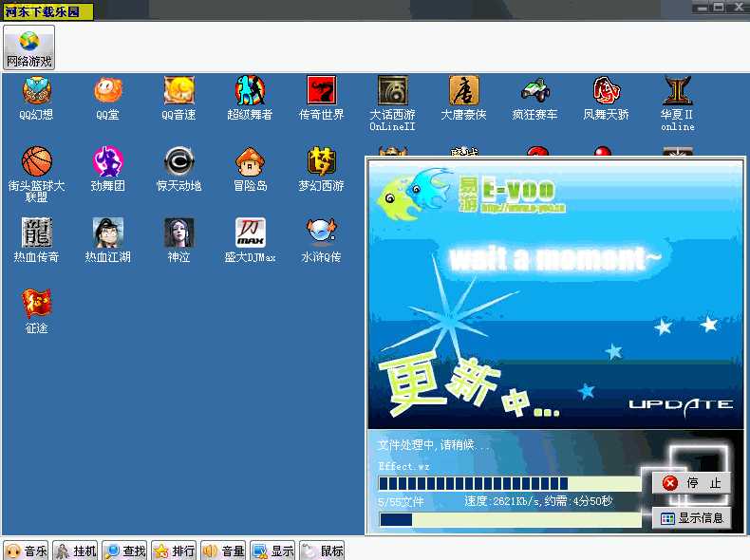Image resolution: width=750 pixels, height=560 pixels.
Task: Launch 街头篮球大联盟 basketball game
Action: click(36, 162)
